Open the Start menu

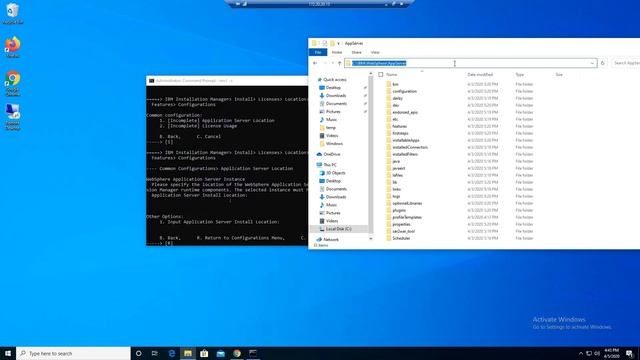8,353
